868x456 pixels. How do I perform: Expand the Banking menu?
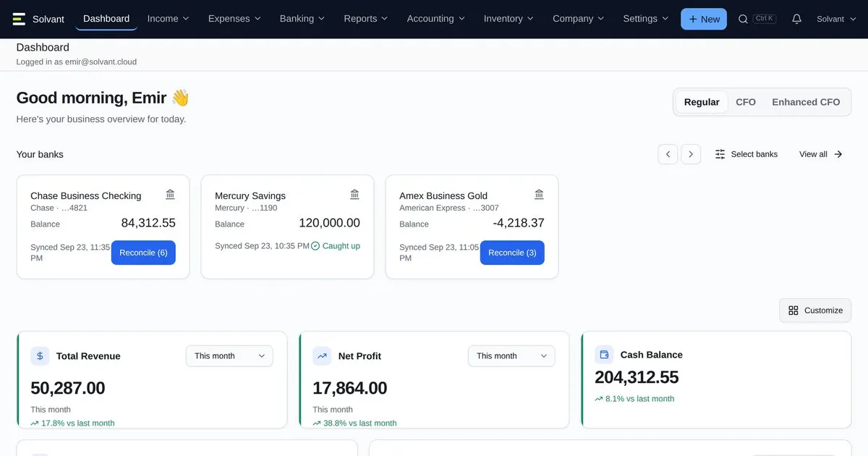pos(302,19)
